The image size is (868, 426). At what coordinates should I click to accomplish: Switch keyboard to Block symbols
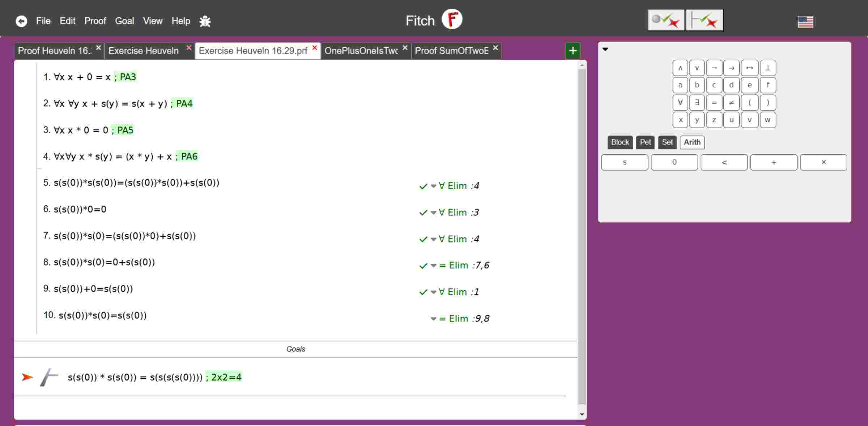pos(620,142)
